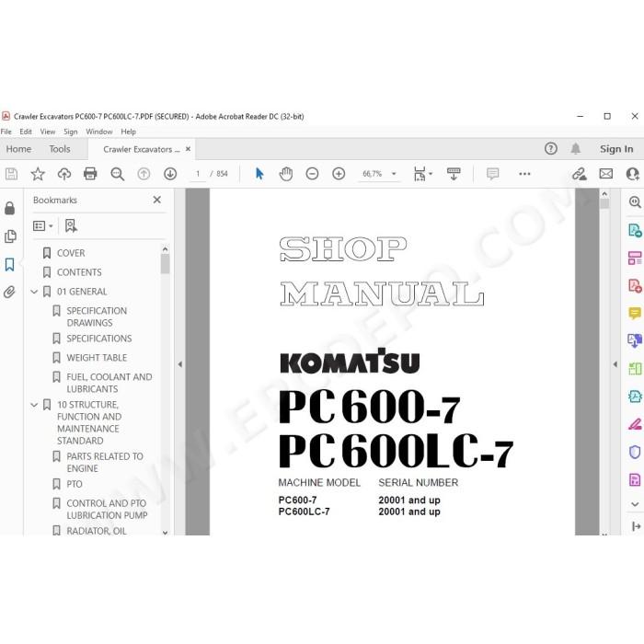Open the FUEL, COOLANT AND LUBRICANTS bookmark
The width and height of the screenshot is (644, 644).
[109, 383]
